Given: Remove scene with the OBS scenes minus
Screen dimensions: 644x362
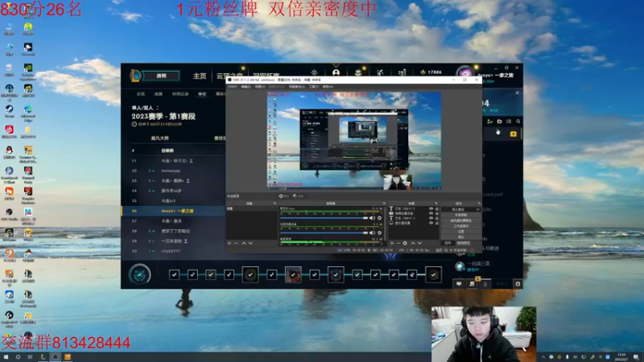Looking at the screenshot, I should [x=236, y=244].
